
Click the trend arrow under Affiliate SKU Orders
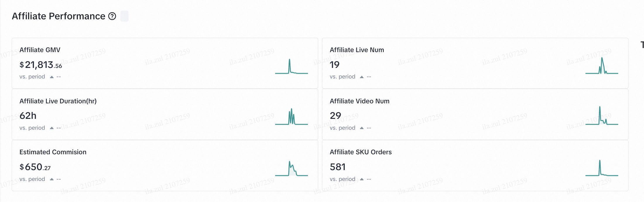click(x=362, y=179)
